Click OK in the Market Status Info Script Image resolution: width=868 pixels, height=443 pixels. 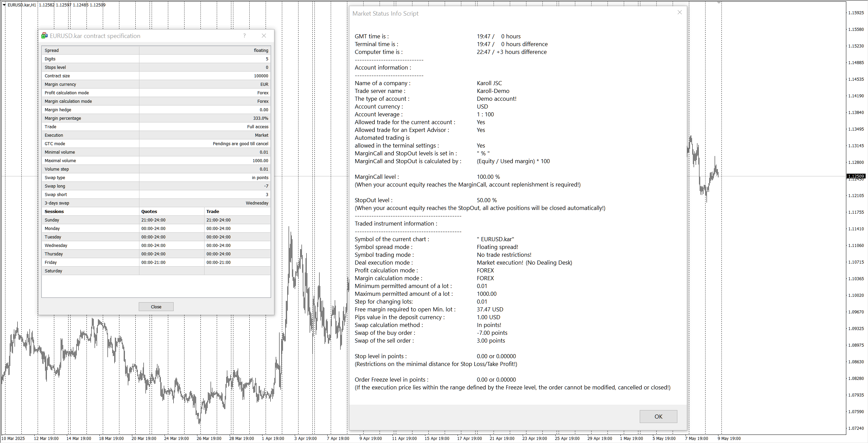(x=658, y=416)
